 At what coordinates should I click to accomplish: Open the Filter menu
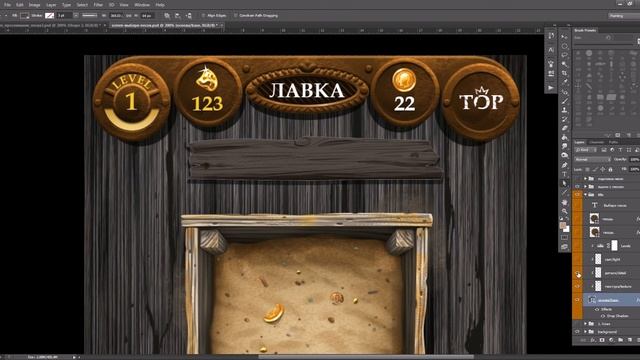[x=98, y=5]
